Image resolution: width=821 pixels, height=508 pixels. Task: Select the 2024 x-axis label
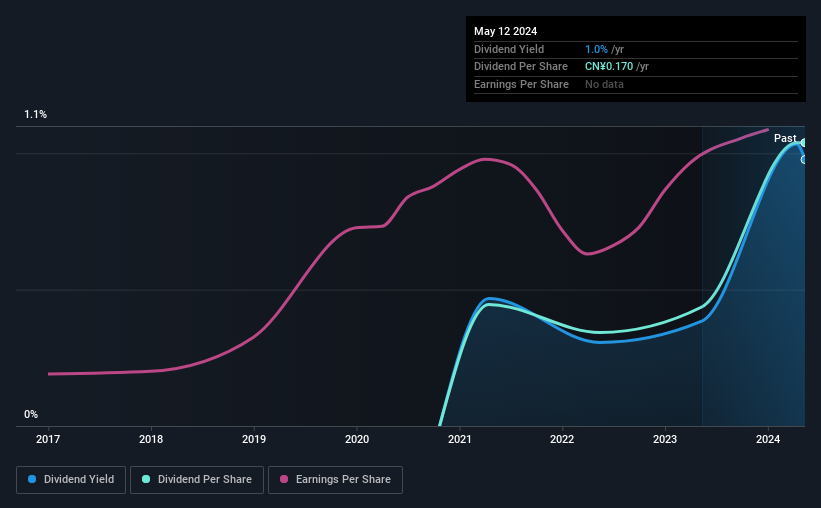[x=768, y=439]
